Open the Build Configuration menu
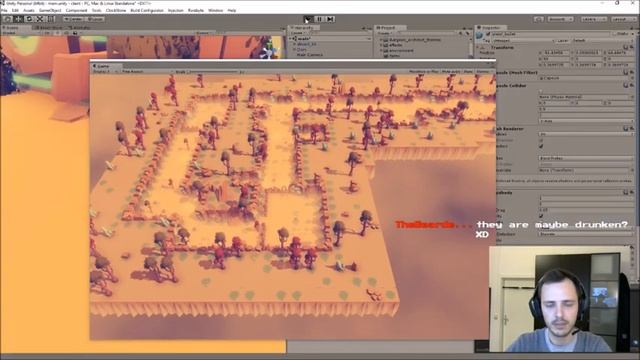This screenshot has height=360, width=640. tap(147, 10)
